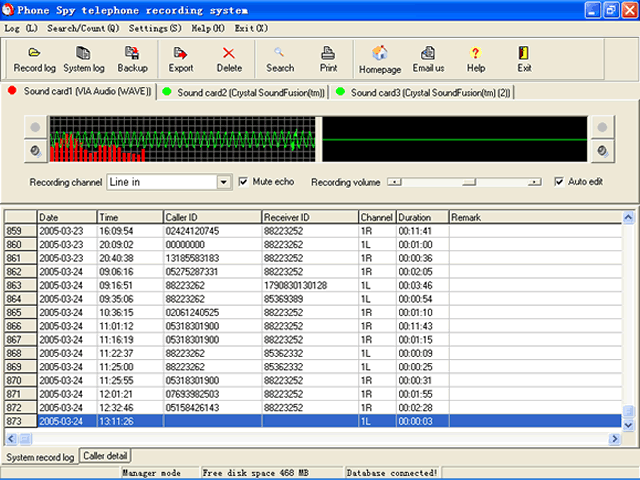
Task: Click the horizontal scroll right arrow
Action: (x=614, y=439)
